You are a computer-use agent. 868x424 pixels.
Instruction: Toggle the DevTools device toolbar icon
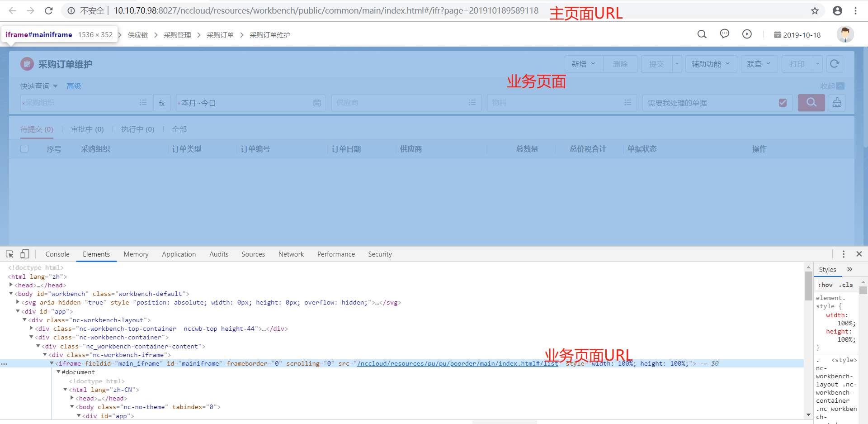click(x=24, y=254)
